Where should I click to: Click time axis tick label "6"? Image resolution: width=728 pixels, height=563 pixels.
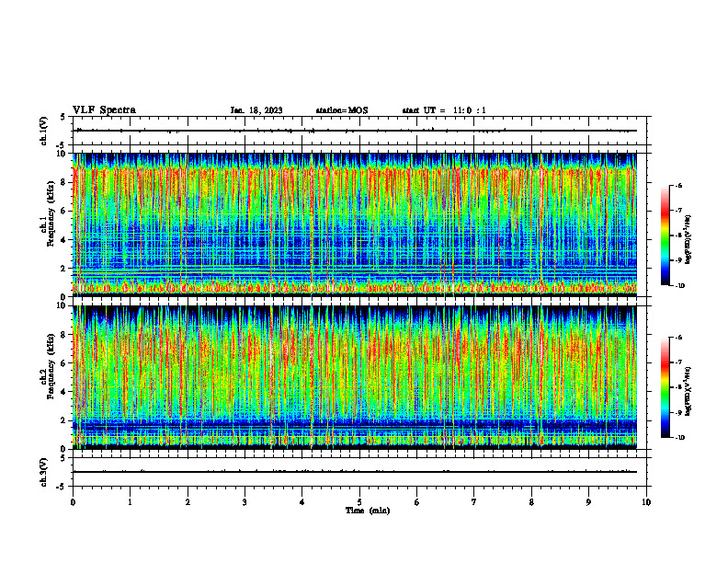click(x=417, y=502)
